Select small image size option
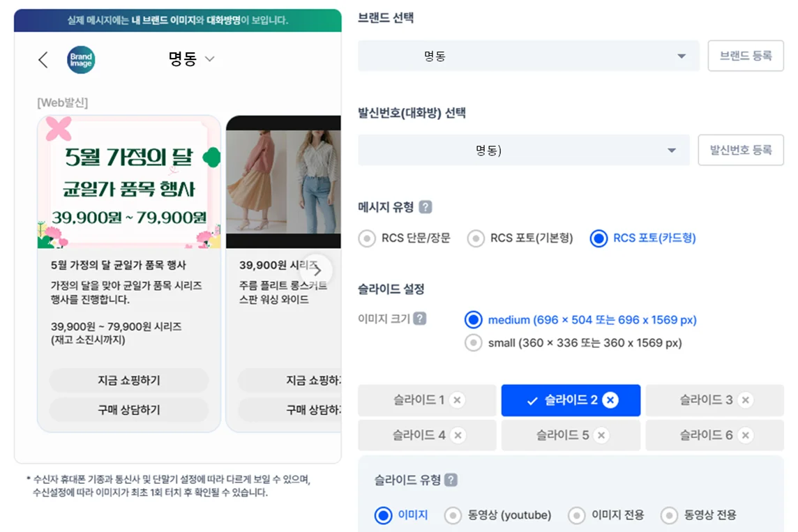Viewport: 798px width, 532px height. (x=573, y=343)
